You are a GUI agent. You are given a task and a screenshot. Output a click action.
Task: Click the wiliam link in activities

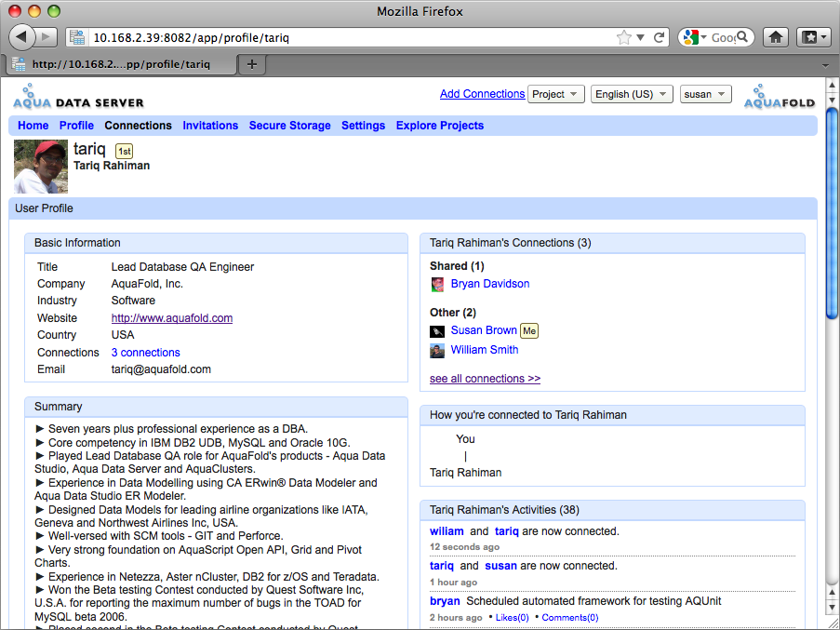(x=447, y=531)
